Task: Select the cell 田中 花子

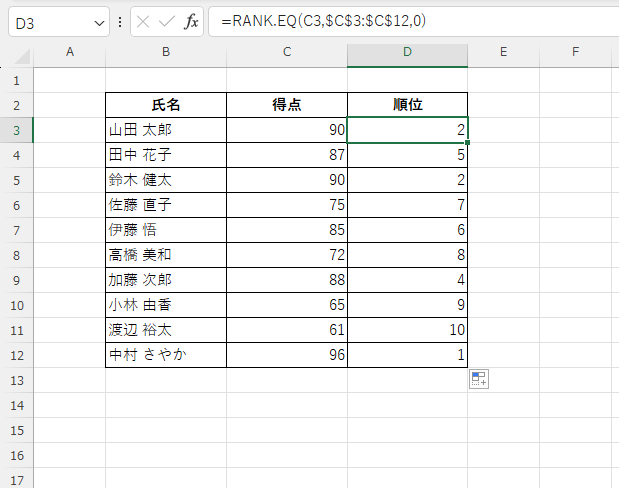Action: (x=166, y=155)
